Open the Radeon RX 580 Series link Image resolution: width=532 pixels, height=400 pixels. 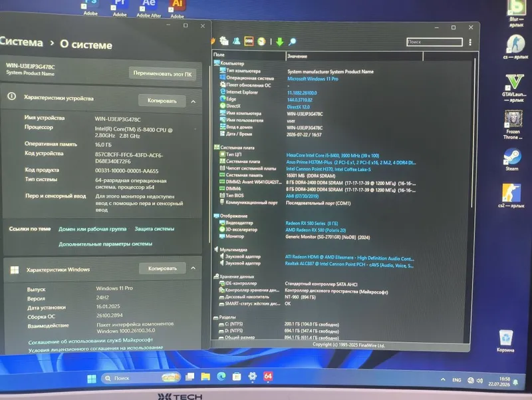coord(311,223)
